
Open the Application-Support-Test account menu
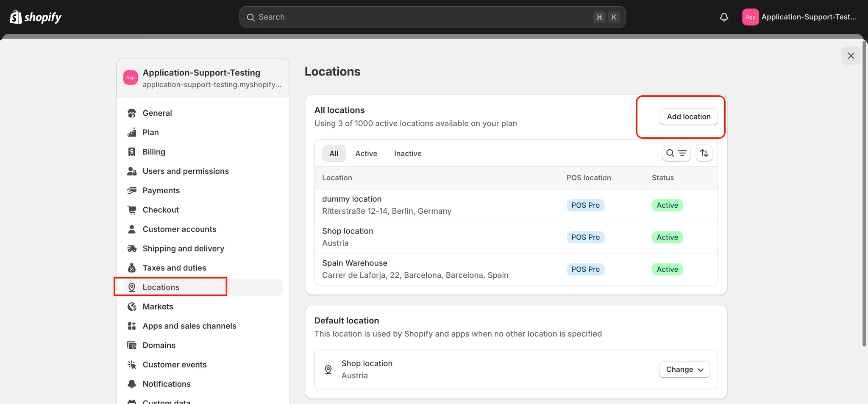click(x=800, y=17)
